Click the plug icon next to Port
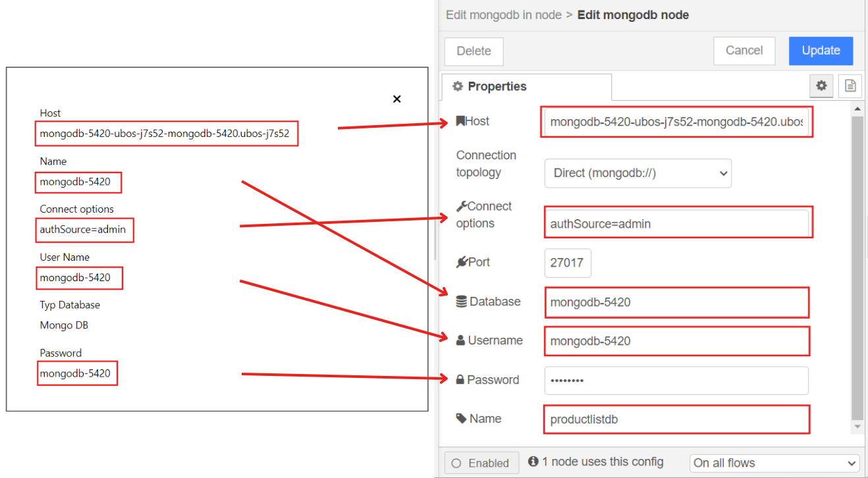The image size is (868, 478). pyautogui.click(x=460, y=261)
